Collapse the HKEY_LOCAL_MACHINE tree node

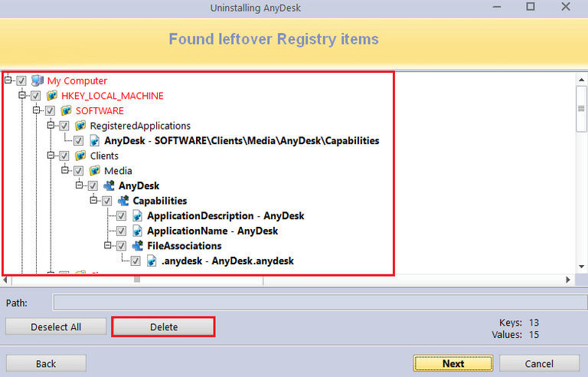tap(22, 96)
